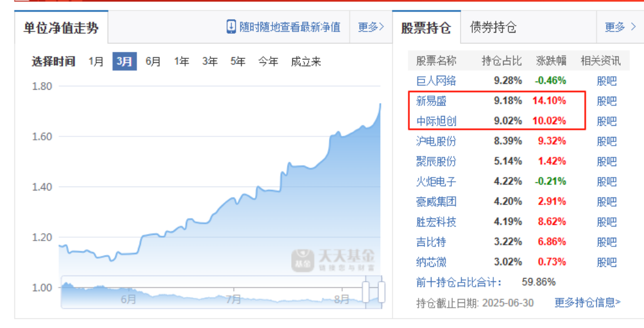Screen dimensions: 644x328
Task: Click 6.86% change value for 吉比特
Action: (x=552, y=242)
